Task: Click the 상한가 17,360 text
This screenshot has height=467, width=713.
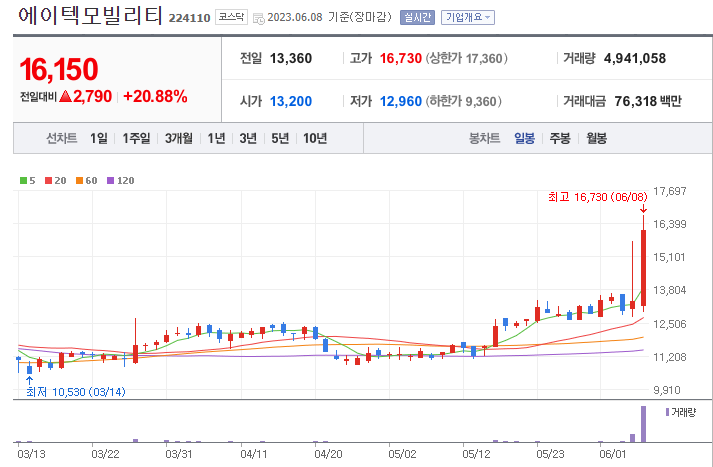Action: [x=467, y=58]
